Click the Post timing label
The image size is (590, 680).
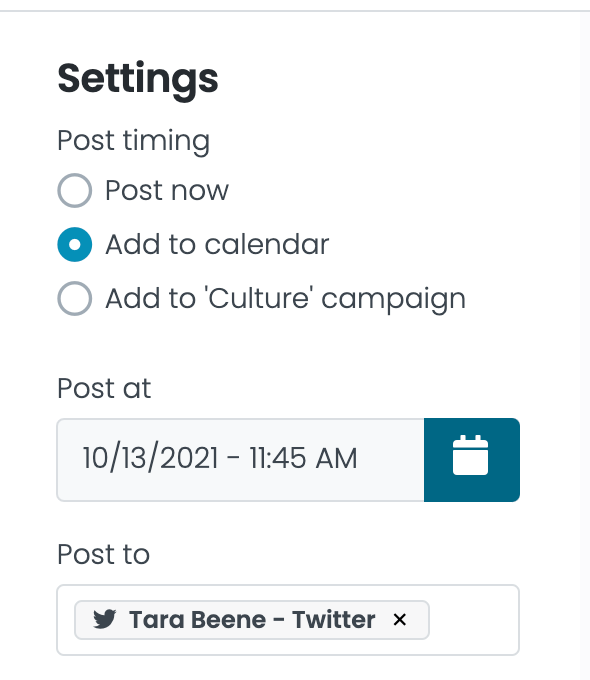[x=134, y=141]
